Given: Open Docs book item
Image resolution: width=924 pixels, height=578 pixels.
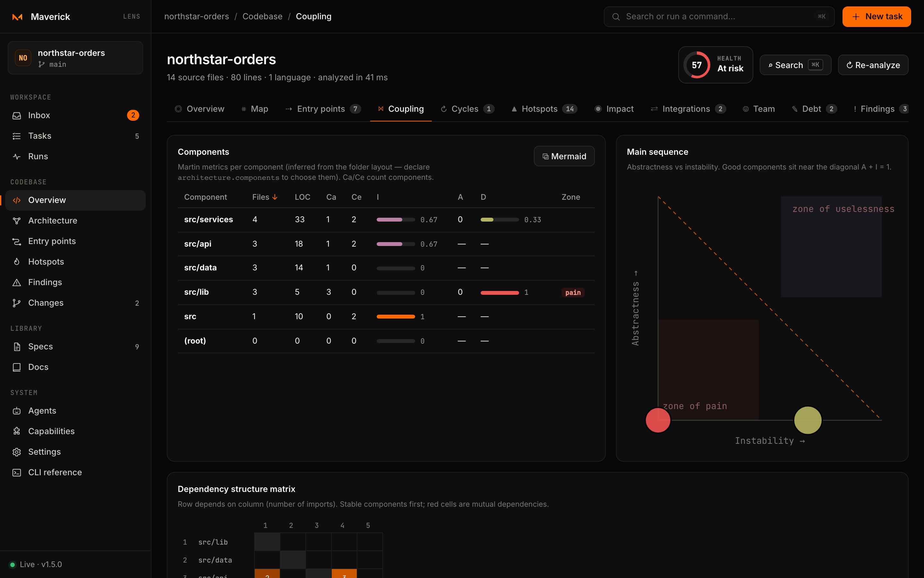Looking at the screenshot, I should point(75,367).
